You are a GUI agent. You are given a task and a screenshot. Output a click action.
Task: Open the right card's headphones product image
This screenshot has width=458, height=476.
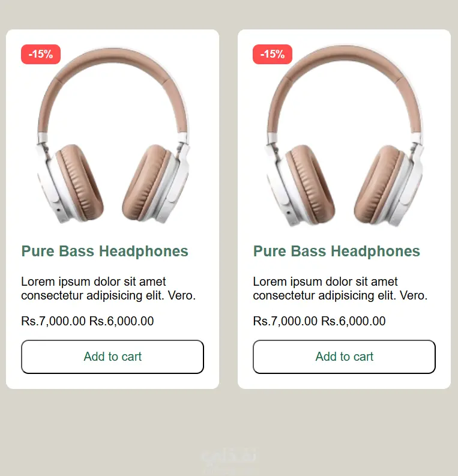pos(345,136)
